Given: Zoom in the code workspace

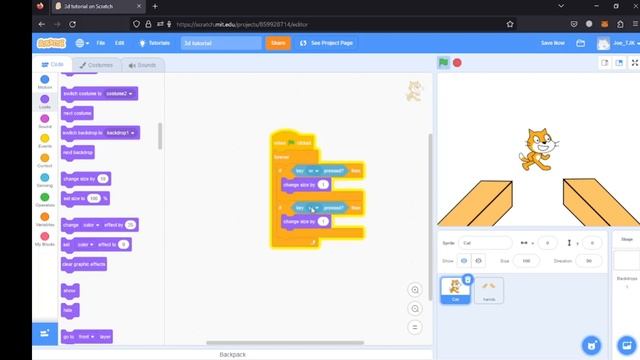Looking at the screenshot, I should pyautogui.click(x=415, y=290).
